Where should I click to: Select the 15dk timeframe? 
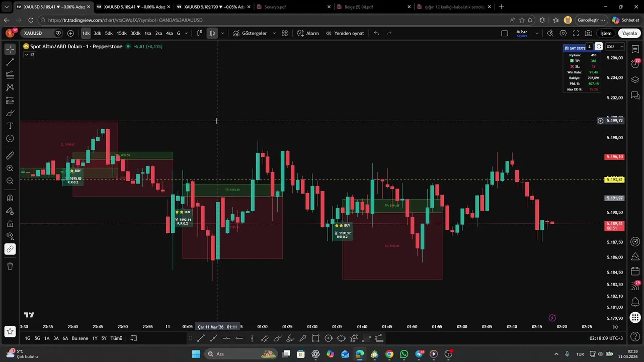pos(121,33)
